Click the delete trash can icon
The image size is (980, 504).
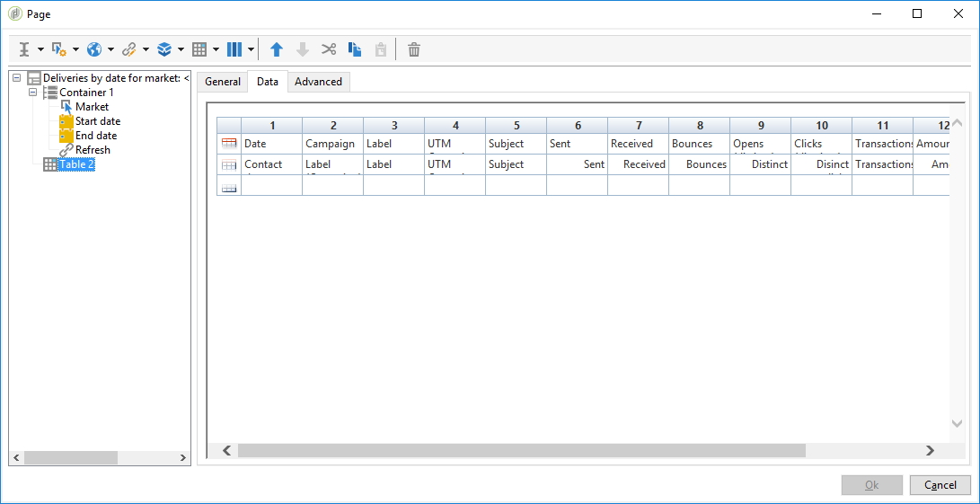[x=414, y=49]
